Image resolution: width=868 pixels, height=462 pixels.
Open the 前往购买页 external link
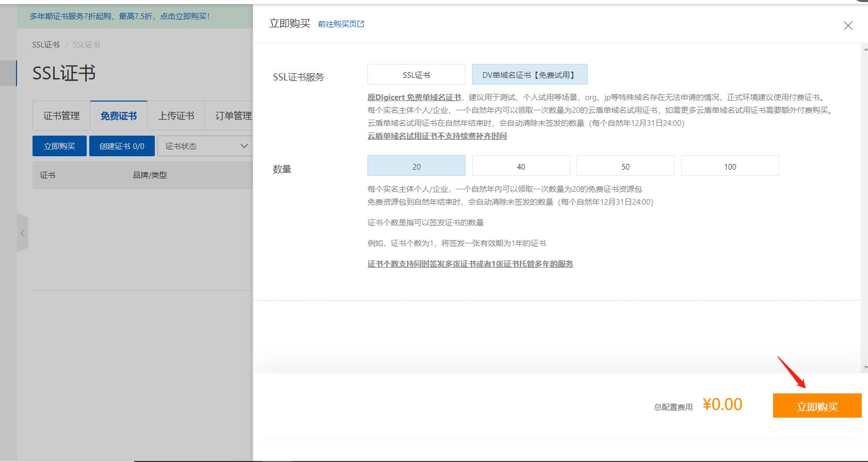tap(341, 24)
